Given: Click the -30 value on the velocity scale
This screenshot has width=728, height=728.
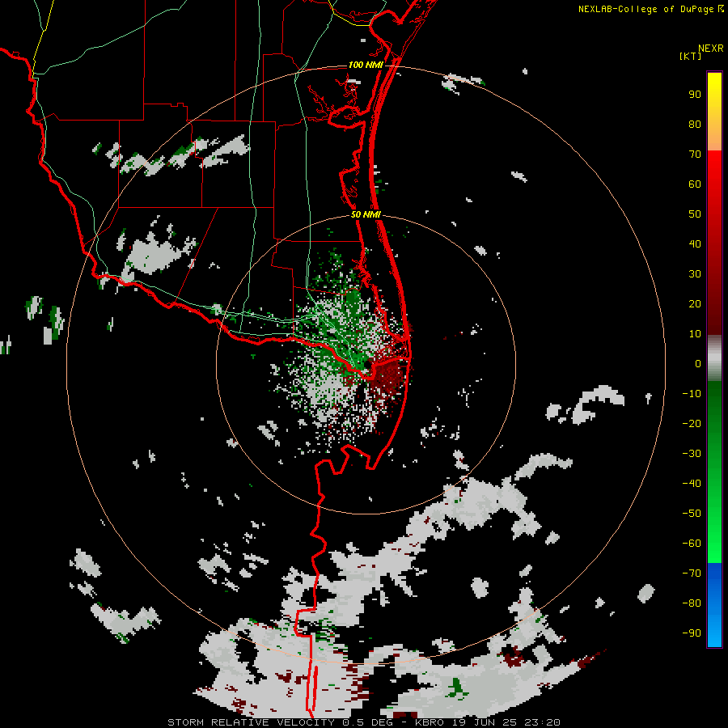Looking at the screenshot, I should (x=692, y=454).
